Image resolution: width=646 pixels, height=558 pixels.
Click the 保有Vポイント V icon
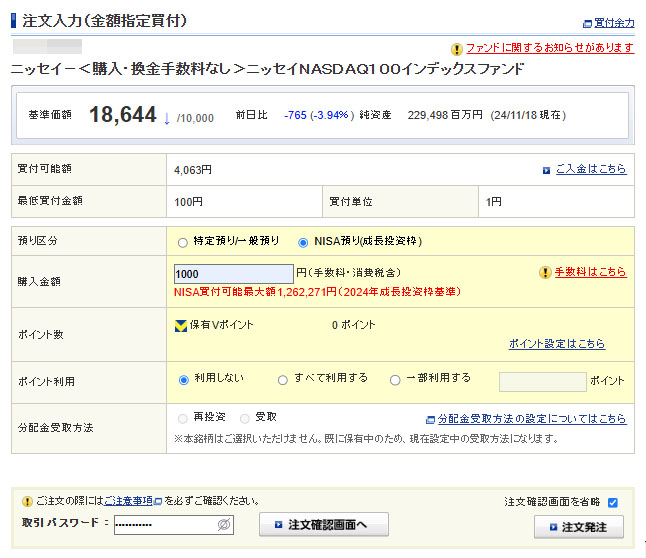tap(181, 325)
